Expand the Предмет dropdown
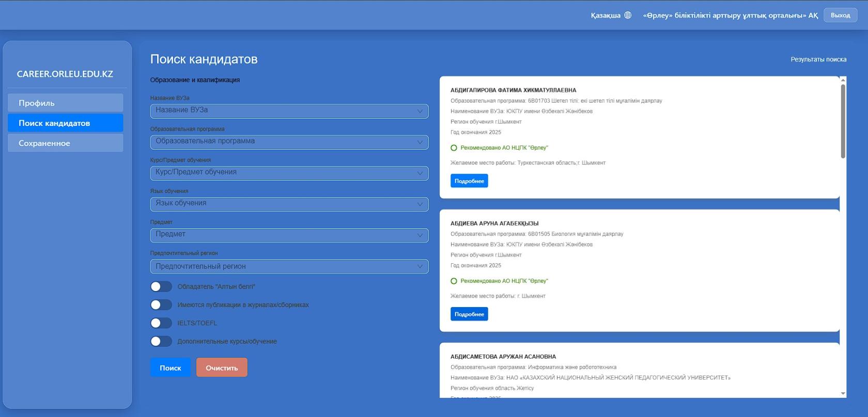 point(289,235)
